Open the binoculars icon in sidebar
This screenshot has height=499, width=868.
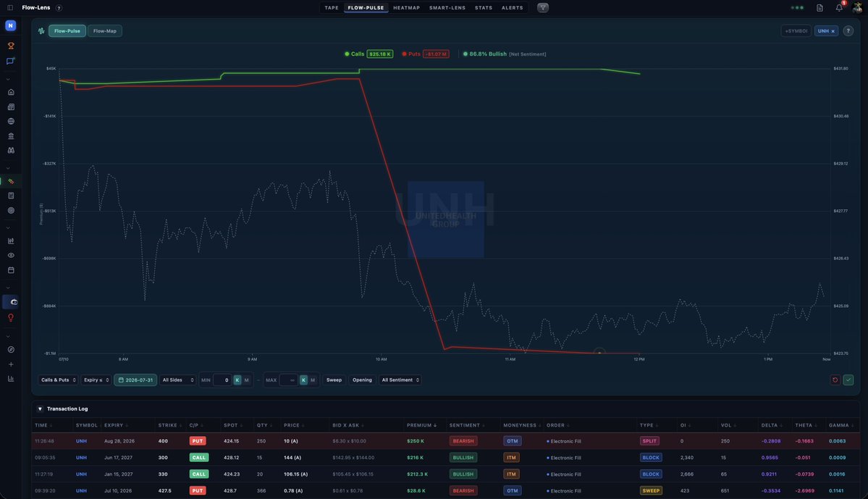11,150
